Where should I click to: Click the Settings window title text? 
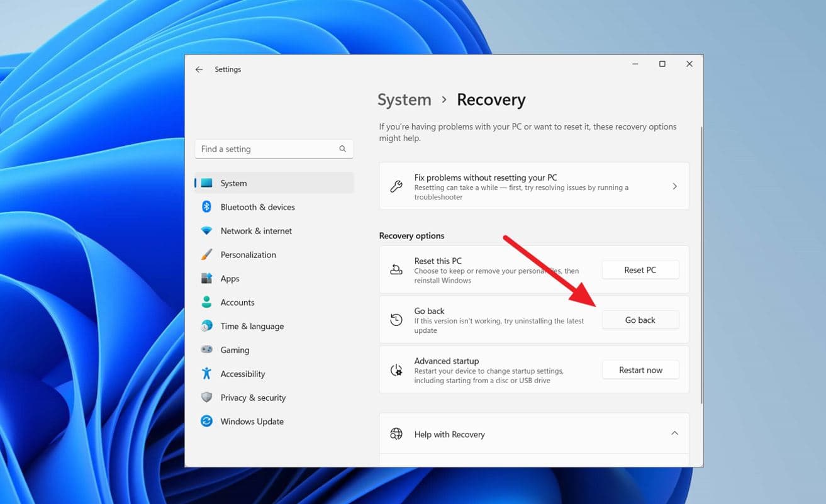click(228, 69)
